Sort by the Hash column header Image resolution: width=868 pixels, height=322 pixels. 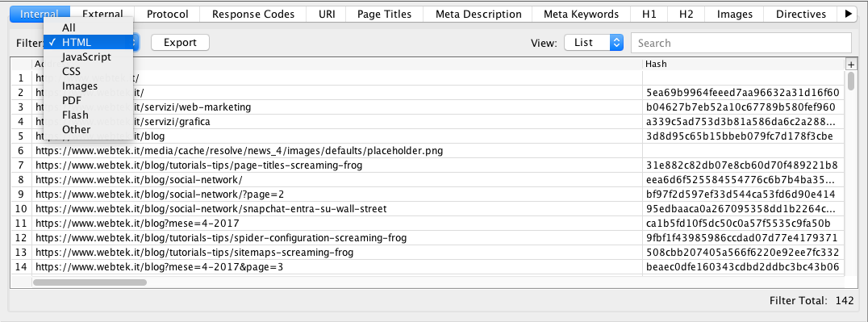tap(744, 65)
